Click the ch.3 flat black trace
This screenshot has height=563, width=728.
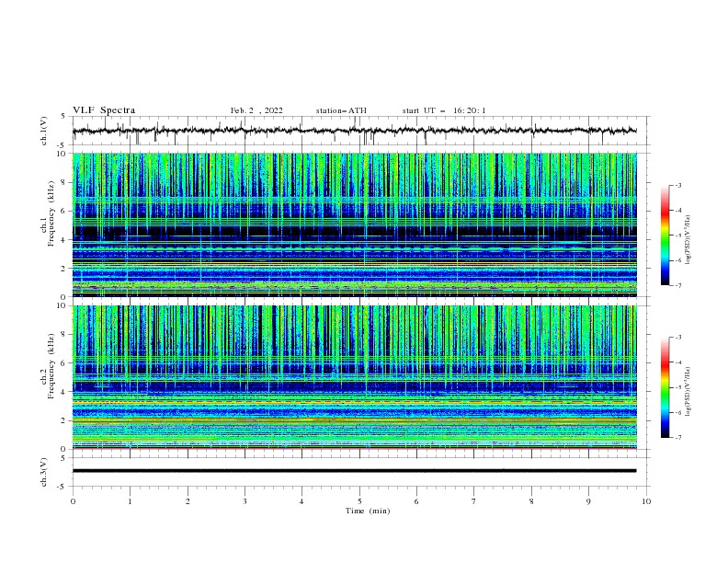(x=355, y=471)
